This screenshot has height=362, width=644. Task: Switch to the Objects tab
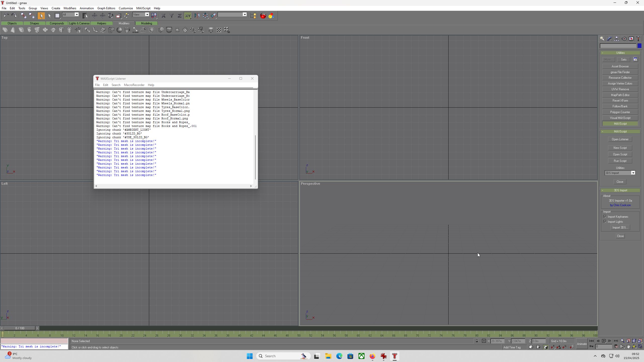click(x=12, y=23)
